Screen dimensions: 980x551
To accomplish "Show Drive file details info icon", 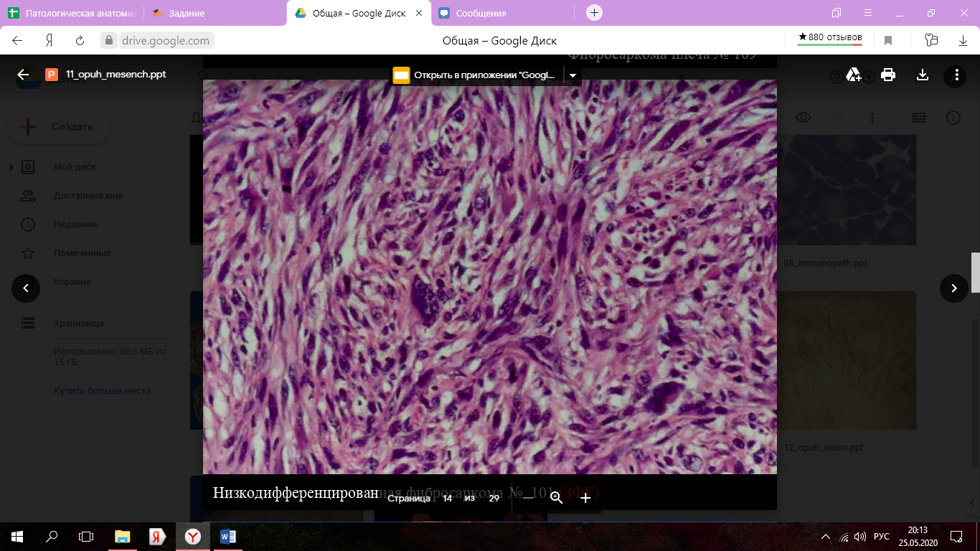I will click(953, 118).
